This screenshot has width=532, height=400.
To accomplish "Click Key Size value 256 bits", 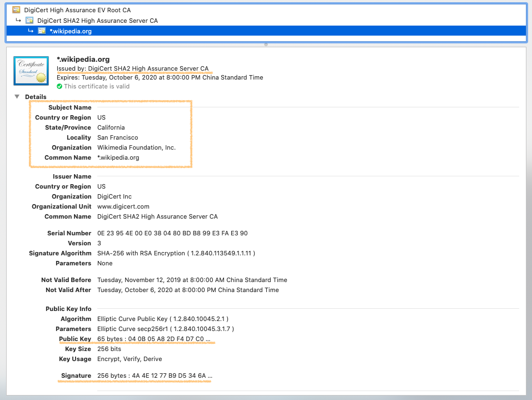I will 110,349.
